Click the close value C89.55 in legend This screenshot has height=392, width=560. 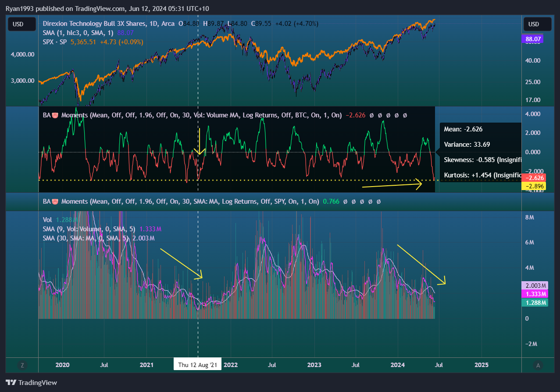coord(261,24)
